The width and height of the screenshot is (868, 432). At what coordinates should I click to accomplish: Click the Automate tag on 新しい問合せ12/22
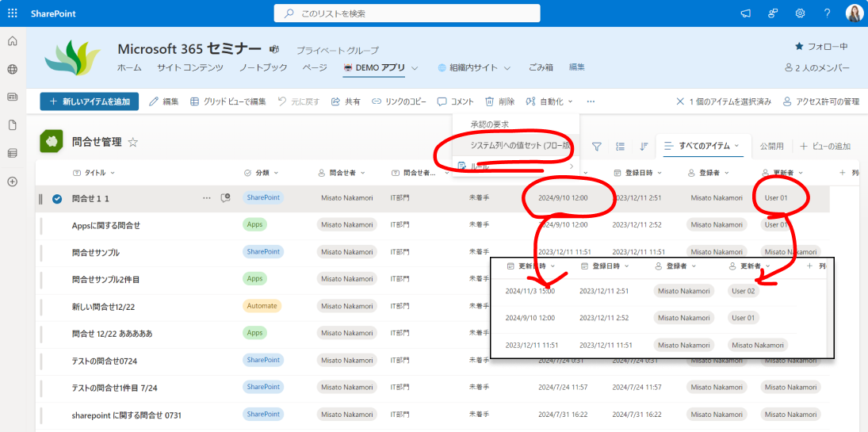[262, 306]
